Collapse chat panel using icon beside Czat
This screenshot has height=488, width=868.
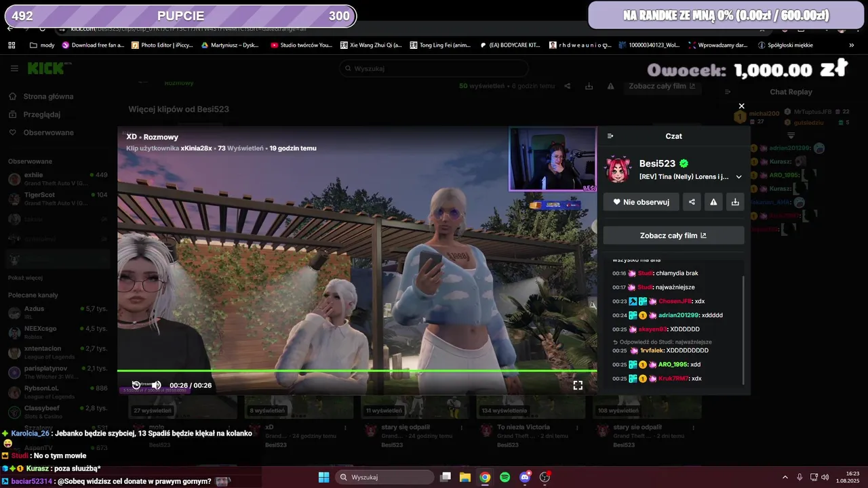click(610, 136)
